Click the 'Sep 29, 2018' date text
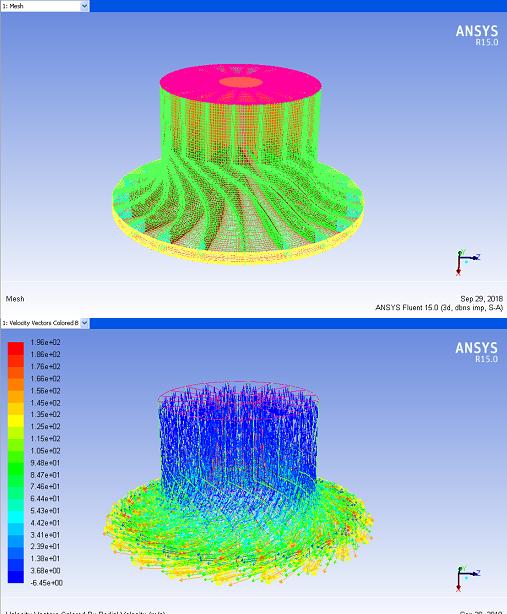This screenshot has height=614, width=507. [x=481, y=299]
